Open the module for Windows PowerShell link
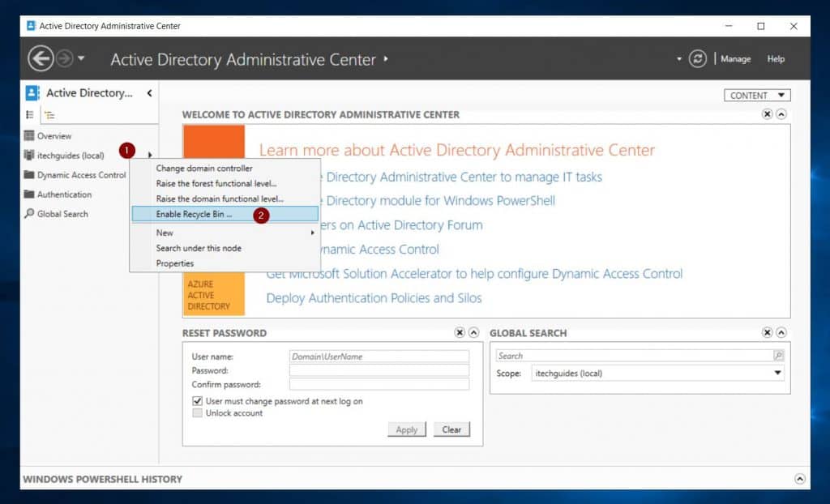The height and width of the screenshot is (504, 830). (x=439, y=201)
